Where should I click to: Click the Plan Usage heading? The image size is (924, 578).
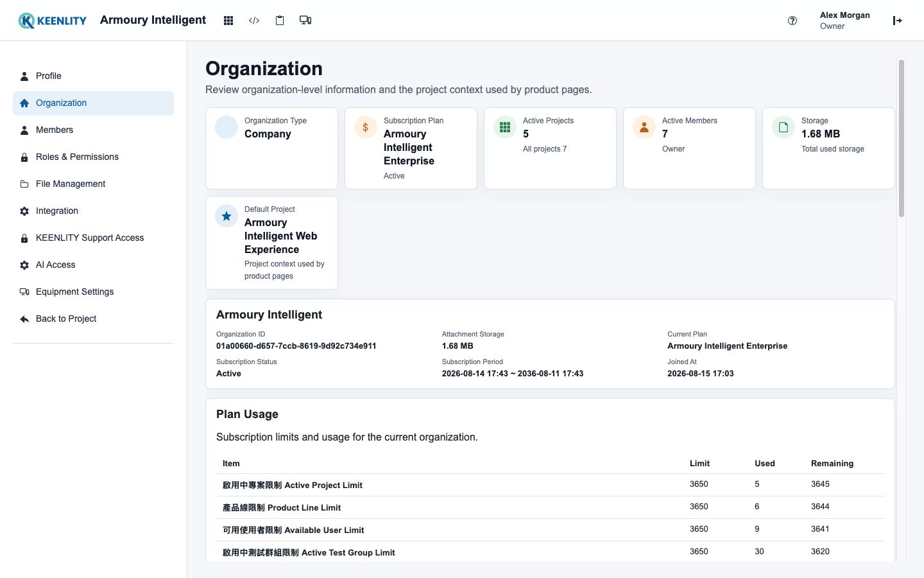247,415
